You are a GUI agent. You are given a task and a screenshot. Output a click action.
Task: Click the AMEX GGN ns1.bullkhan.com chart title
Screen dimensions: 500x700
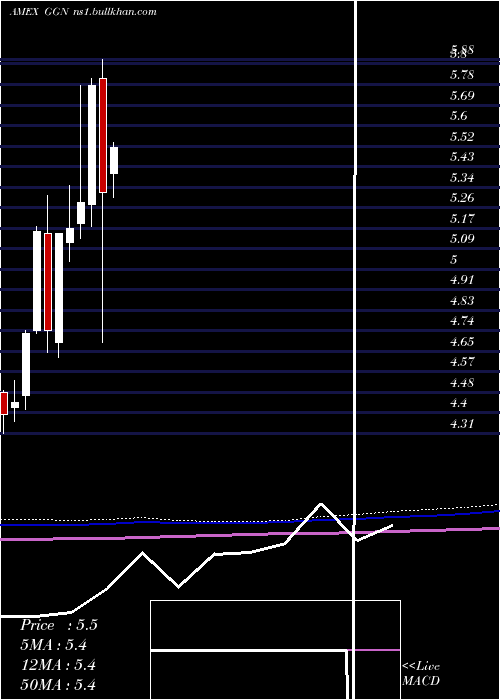click(83, 12)
